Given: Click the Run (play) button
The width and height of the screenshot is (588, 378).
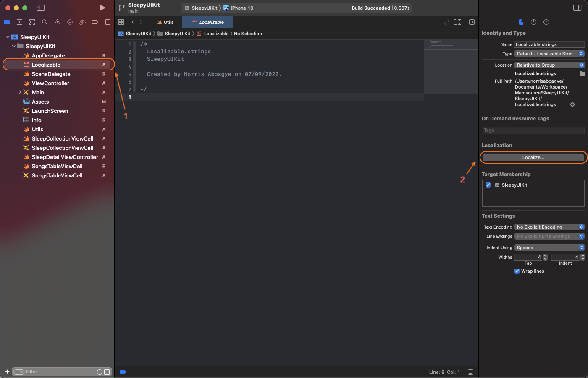Looking at the screenshot, I should click(x=102, y=8).
